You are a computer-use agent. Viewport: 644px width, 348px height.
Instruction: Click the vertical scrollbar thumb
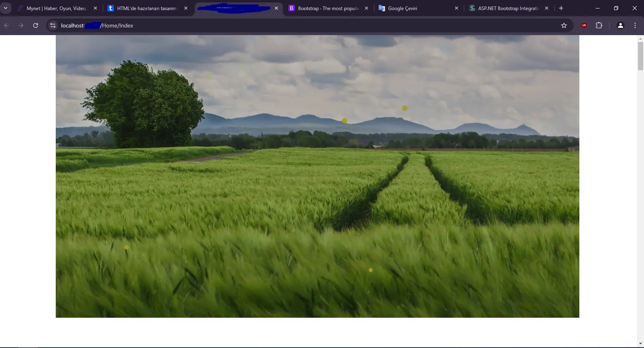[x=640, y=56]
